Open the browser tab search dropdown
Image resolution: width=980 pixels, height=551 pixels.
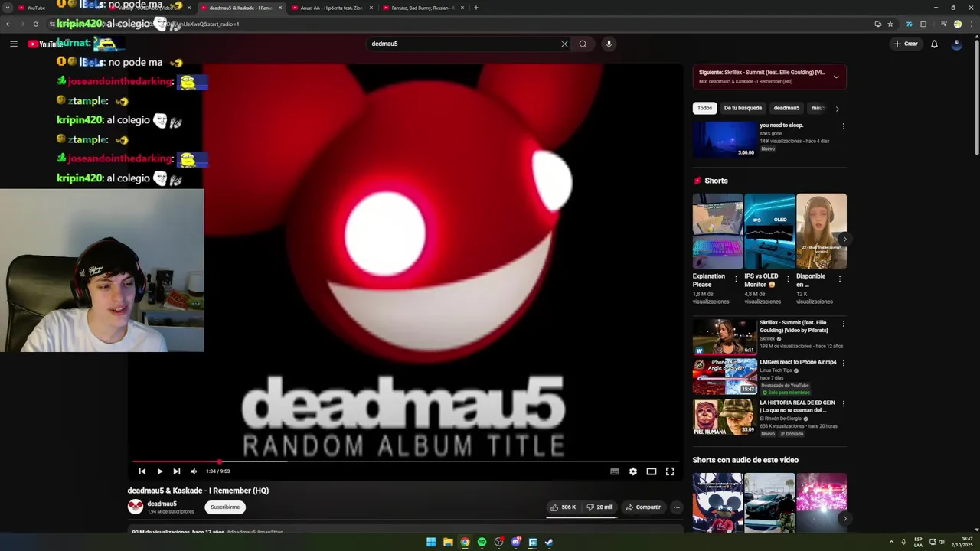tap(8, 8)
